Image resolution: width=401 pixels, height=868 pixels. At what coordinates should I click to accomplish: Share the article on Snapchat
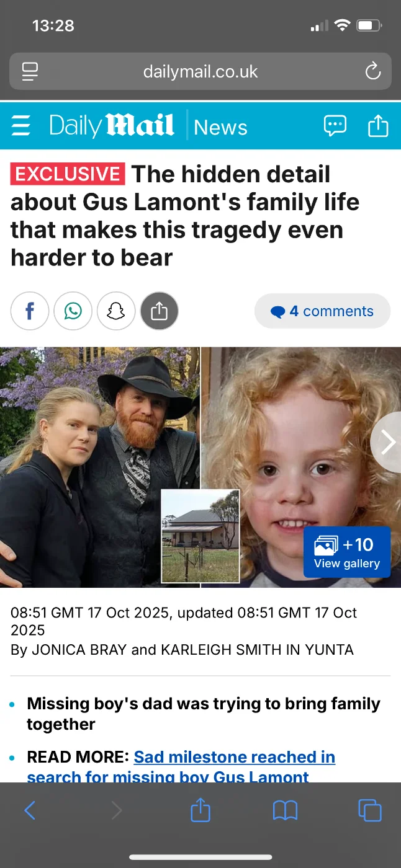116,311
